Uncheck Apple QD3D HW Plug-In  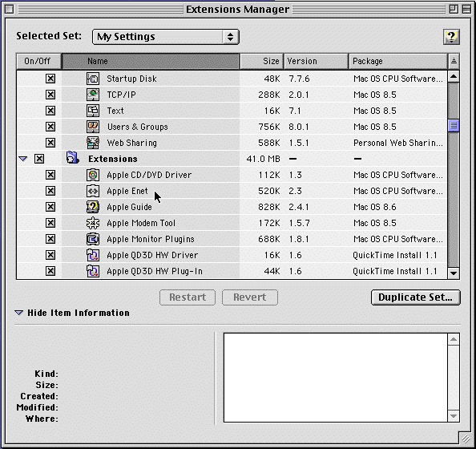point(50,271)
